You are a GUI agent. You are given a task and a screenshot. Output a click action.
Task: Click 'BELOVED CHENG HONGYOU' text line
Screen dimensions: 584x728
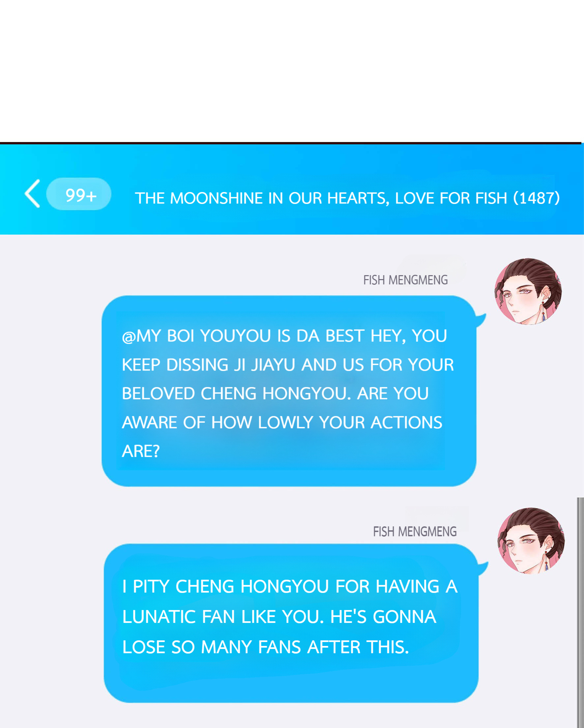point(275,394)
